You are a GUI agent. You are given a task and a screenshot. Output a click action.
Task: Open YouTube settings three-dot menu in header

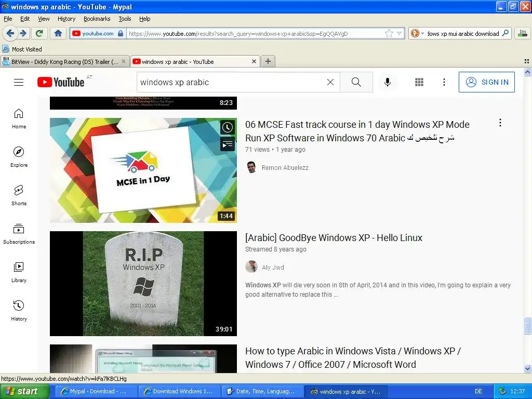tap(444, 82)
